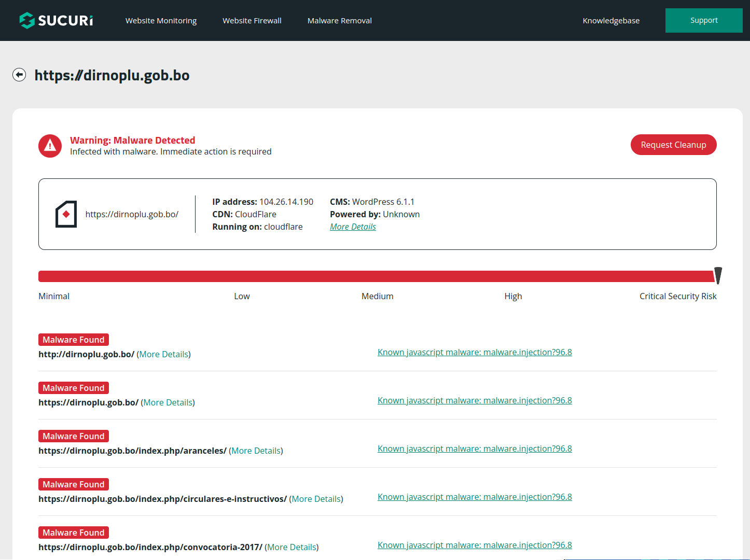Click the red malware warning icon
750x560 pixels.
50,146
